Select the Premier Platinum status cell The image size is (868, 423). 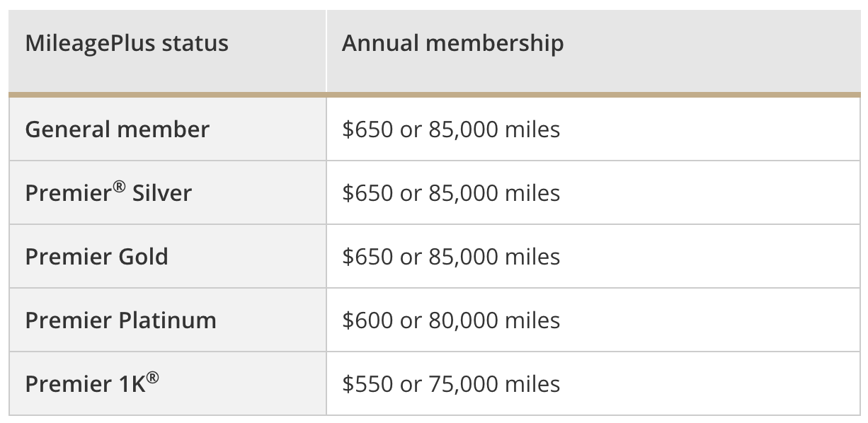pos(167,320)
